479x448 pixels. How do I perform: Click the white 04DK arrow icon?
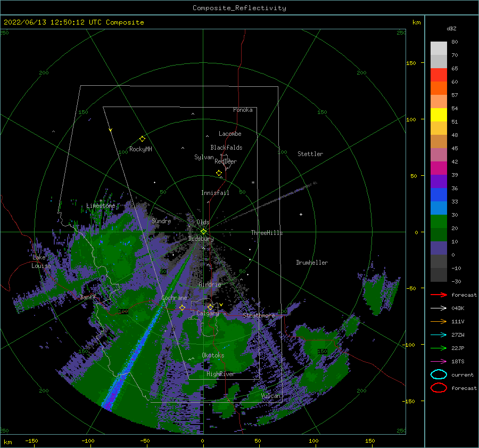[439, 308]
